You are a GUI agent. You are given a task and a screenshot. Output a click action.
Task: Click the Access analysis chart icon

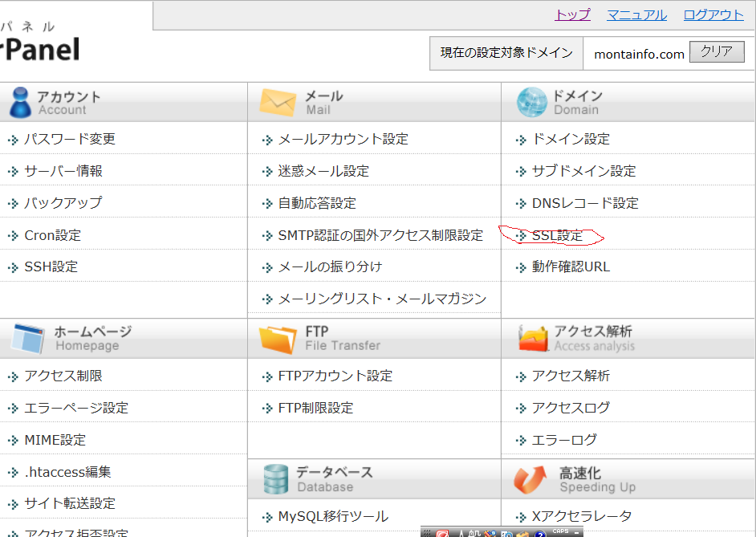pyautogui.click(x=533, y=339)
